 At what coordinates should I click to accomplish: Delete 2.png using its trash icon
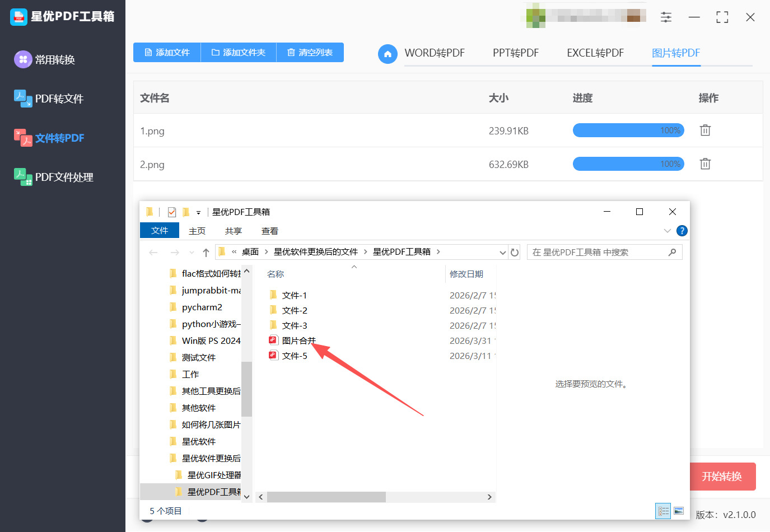(x=705, y=164)
